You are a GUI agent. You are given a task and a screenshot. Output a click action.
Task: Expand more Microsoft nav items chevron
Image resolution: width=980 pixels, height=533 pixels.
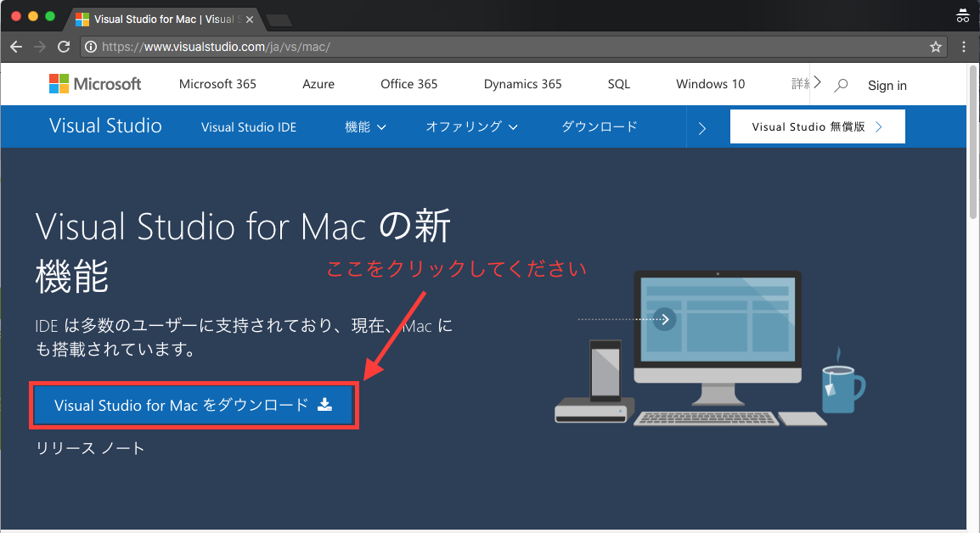(x=817, y=83)
